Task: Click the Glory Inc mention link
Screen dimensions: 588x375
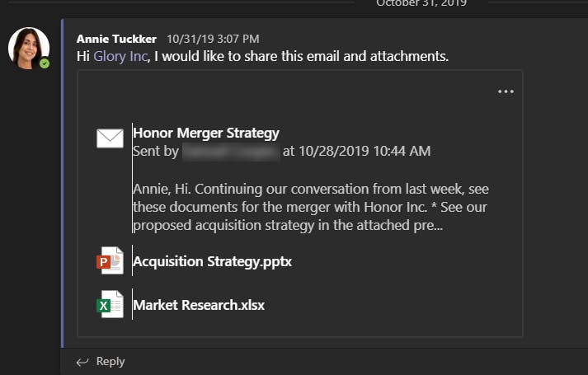Action: [120, 56]
